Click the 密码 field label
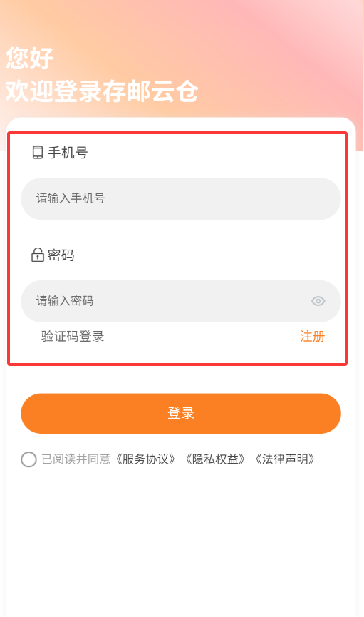This screenshot has width=364, height=617. [61, 255]
